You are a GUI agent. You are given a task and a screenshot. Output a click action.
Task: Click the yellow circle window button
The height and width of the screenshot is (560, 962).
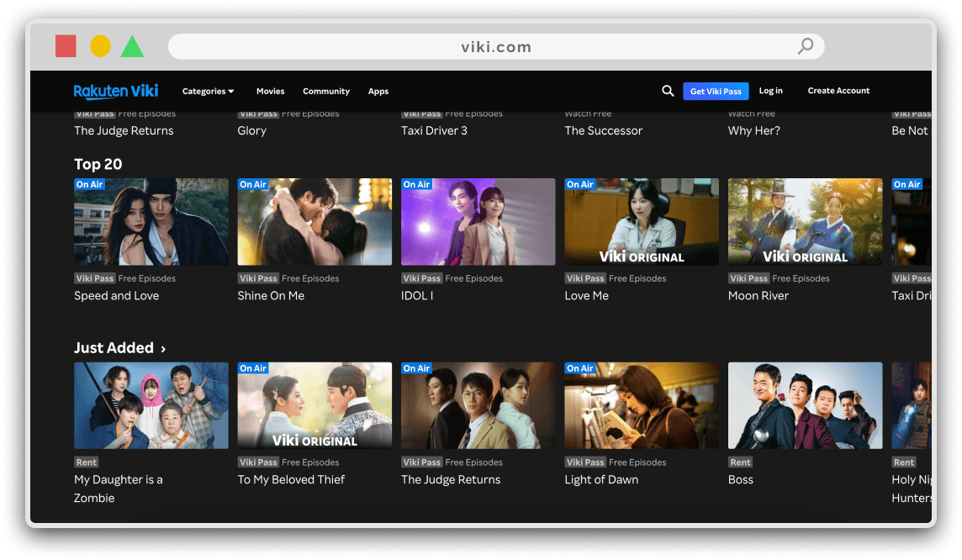[100, 46]
